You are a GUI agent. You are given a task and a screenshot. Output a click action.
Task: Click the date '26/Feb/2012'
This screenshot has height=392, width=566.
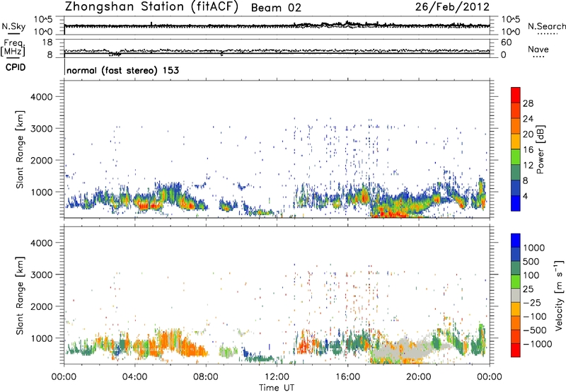pos(452,6)
